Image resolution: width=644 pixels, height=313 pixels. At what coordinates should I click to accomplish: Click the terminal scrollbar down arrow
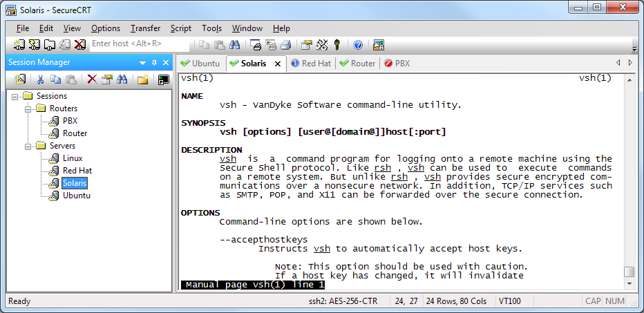pyautogui.click(x=629, y=283)
